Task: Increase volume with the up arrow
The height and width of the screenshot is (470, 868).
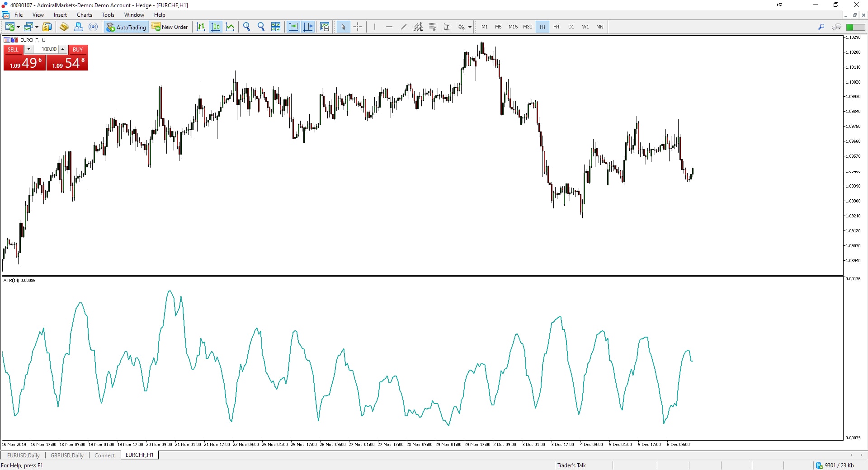Action: pos(63,49)
